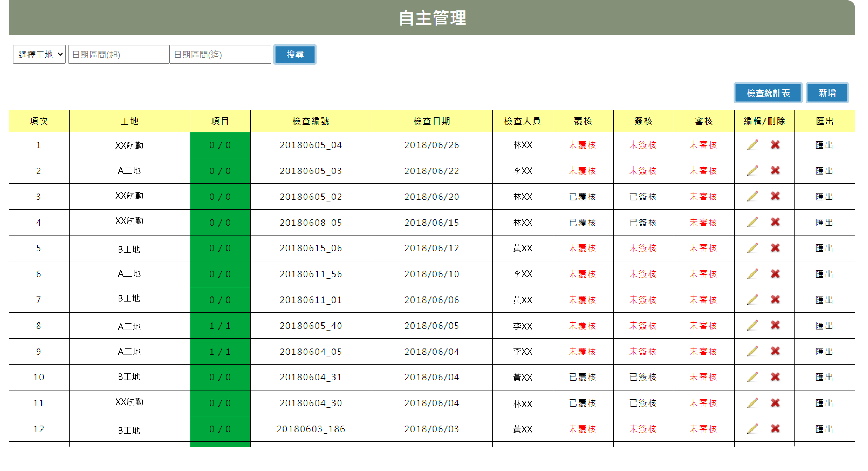Click 未簽核 status for 20180605_03
868x471 pixels.
click(643, 171)
